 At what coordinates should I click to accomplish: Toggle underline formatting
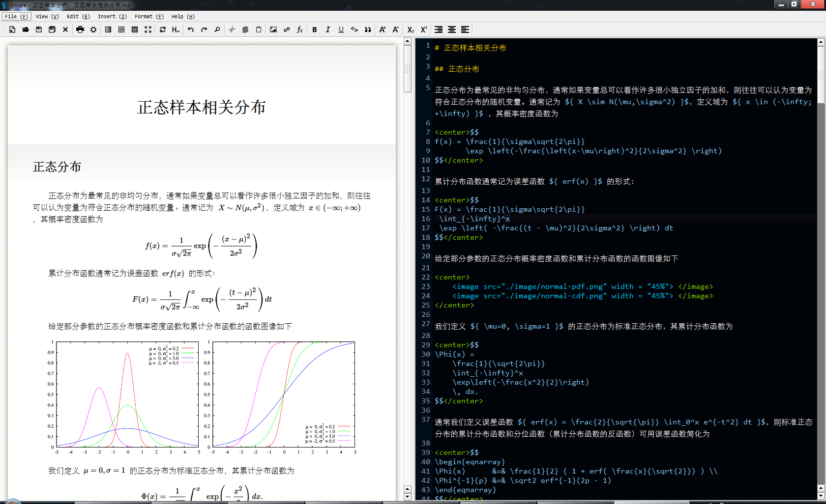point(341,29)
